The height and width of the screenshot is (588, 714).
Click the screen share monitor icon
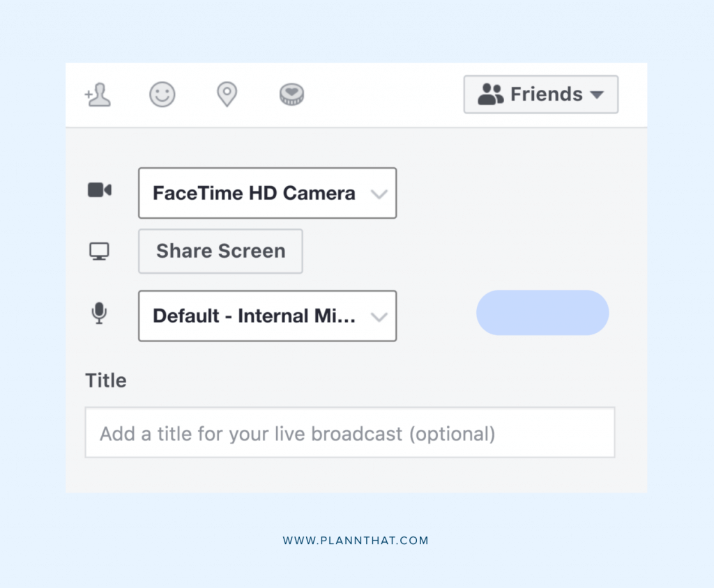[x=99, y=252]
